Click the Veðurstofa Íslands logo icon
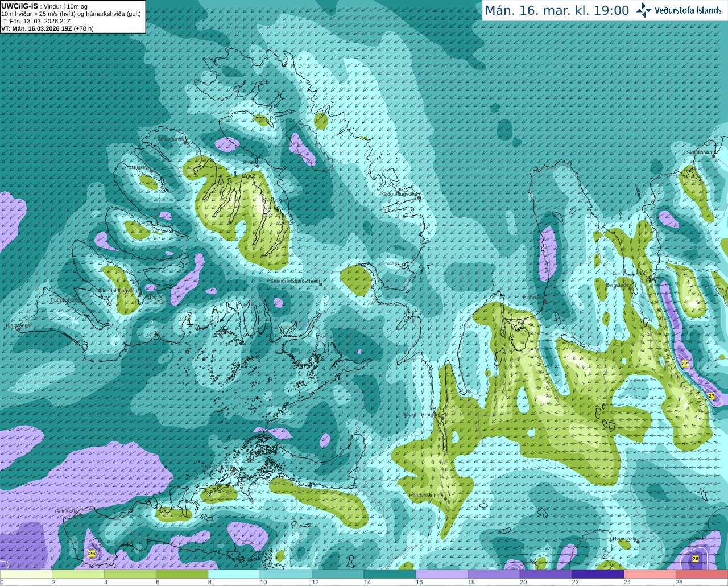 643,10
